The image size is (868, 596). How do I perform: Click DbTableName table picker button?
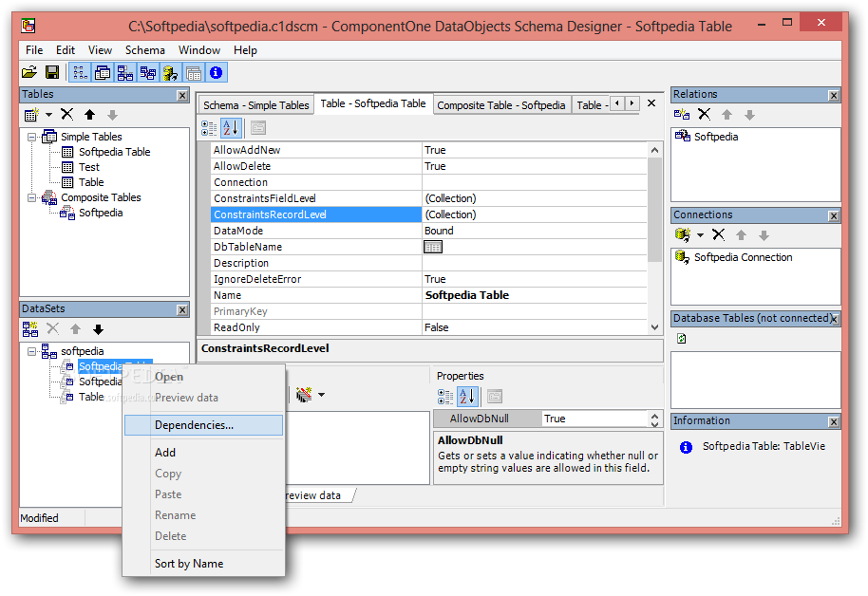433,247
